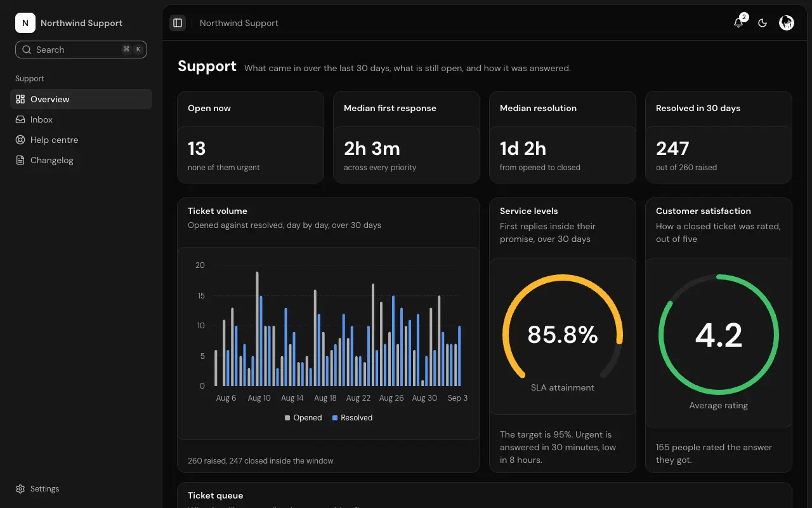Open the Open now card
812x508 pixels.
[x=251, y=137]
